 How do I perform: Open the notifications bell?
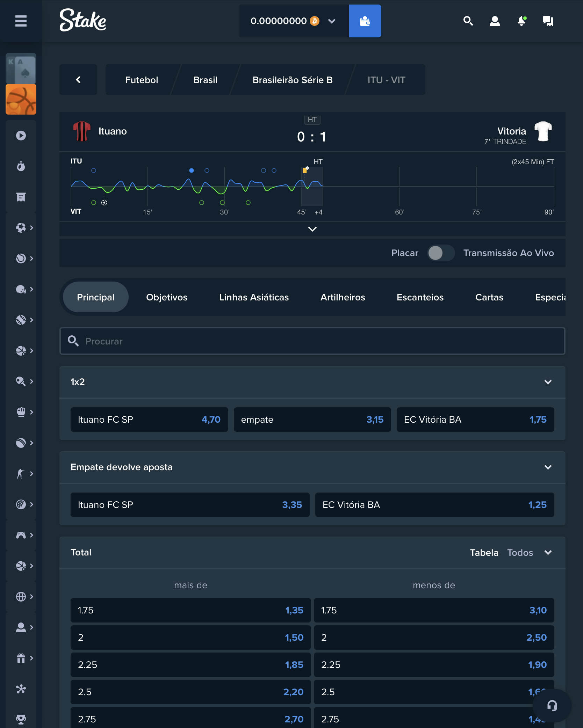click(x=521, y=21)
